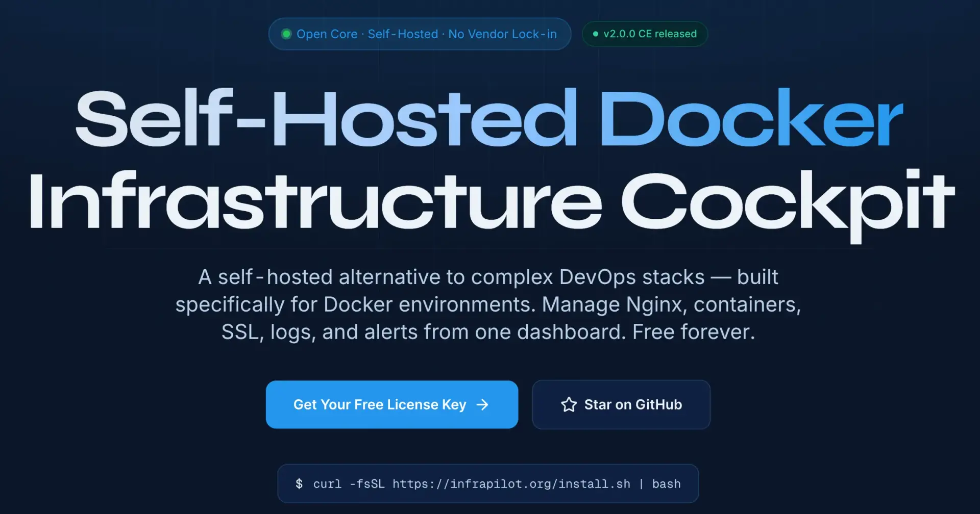Image resolution: width=980 pixels, height=514 pixels.
Task: Click the Get Your Free License Key button
Action: point(392,404)
